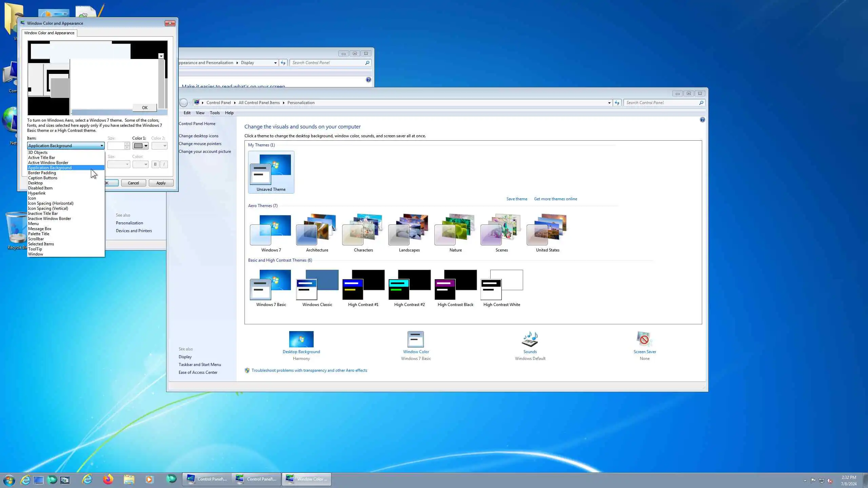
Task: Open Windows Explorer folder in taskbar
Action: coord(129,479)
